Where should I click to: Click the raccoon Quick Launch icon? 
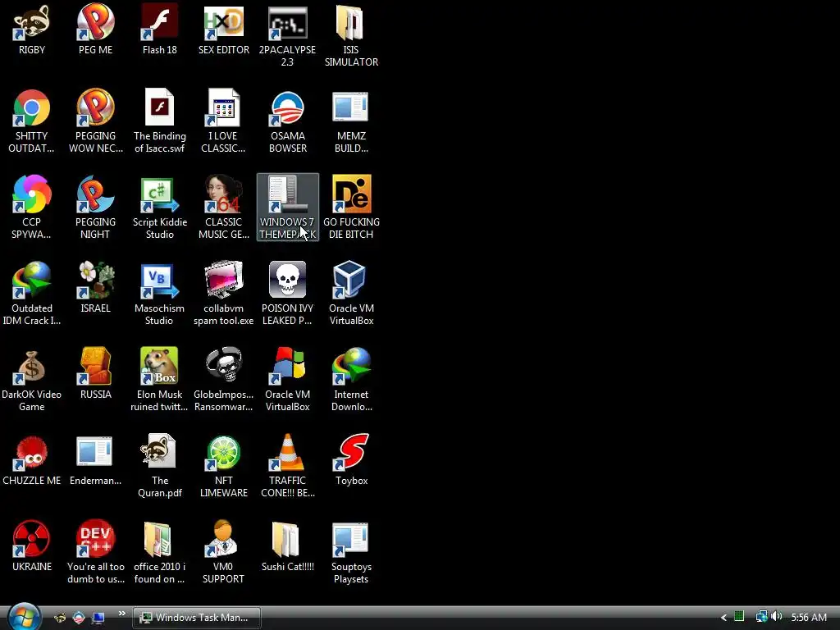[60, 618]
